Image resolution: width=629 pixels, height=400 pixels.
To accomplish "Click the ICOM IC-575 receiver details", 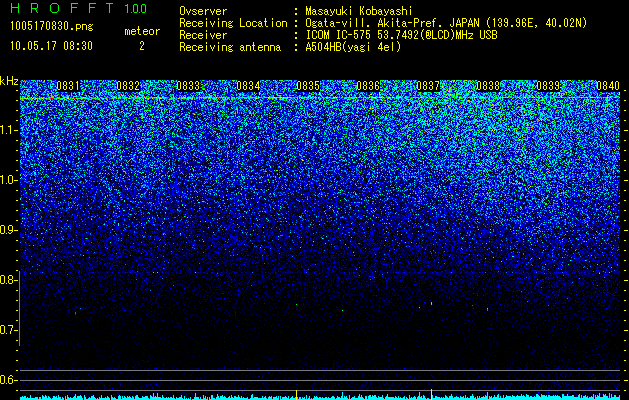I will [401, 35].
